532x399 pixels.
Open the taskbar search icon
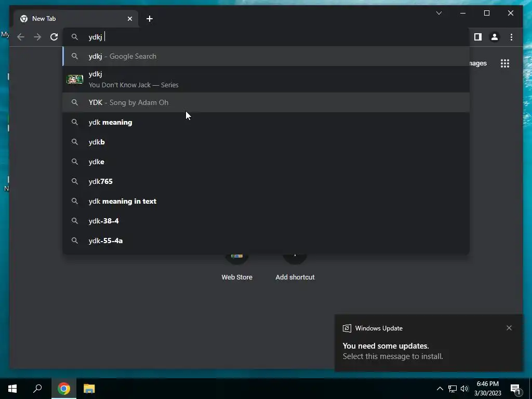tap(37, 389)
